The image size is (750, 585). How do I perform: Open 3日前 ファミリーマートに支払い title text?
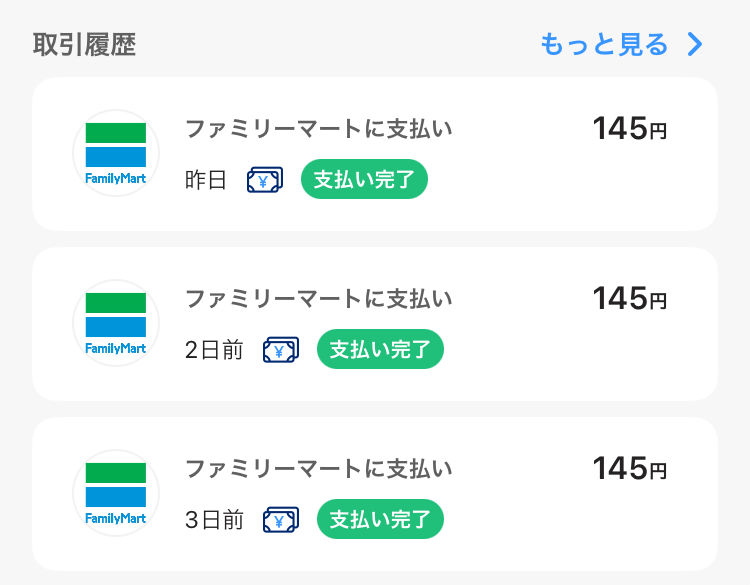point(319,468)
